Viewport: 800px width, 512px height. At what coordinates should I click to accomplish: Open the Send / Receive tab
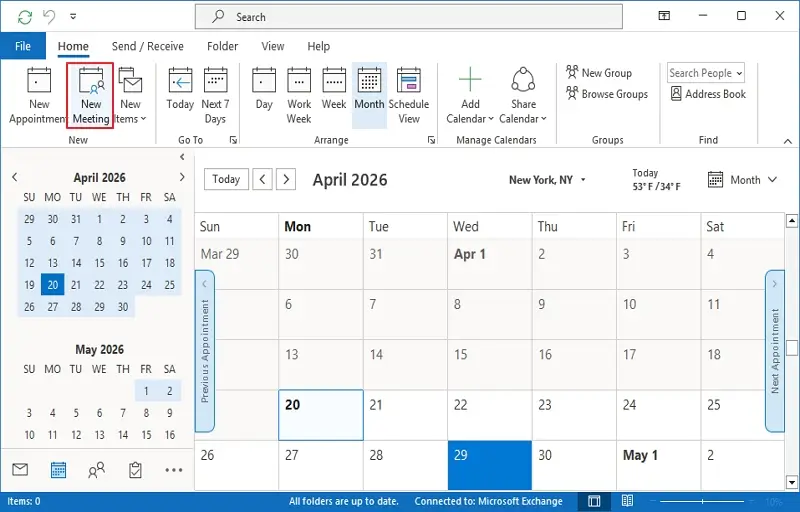[x=147, y=46]
